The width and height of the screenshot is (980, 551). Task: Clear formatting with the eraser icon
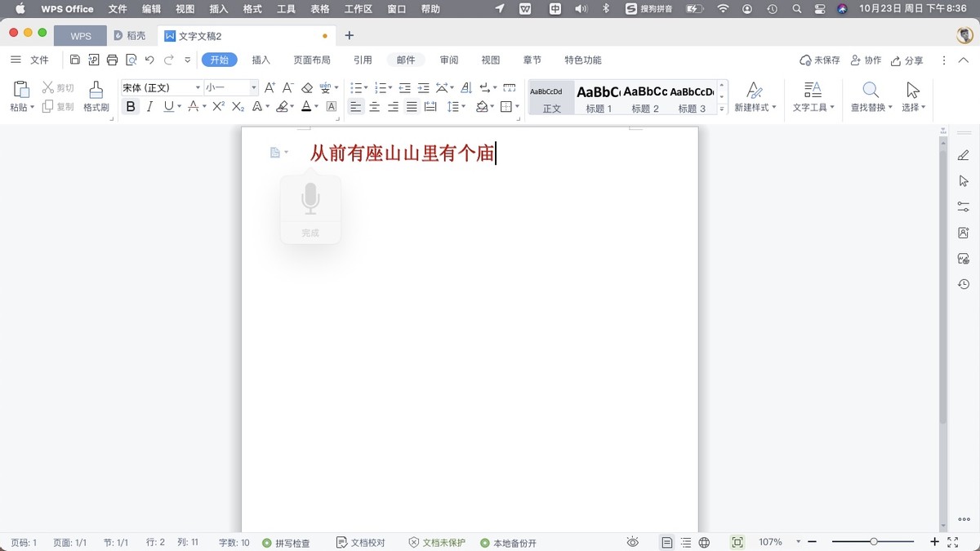point(307,87)
